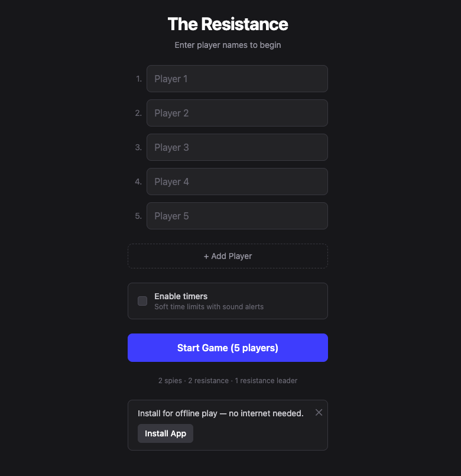Click the spies and resistance count text

click(x=228, y=380)
